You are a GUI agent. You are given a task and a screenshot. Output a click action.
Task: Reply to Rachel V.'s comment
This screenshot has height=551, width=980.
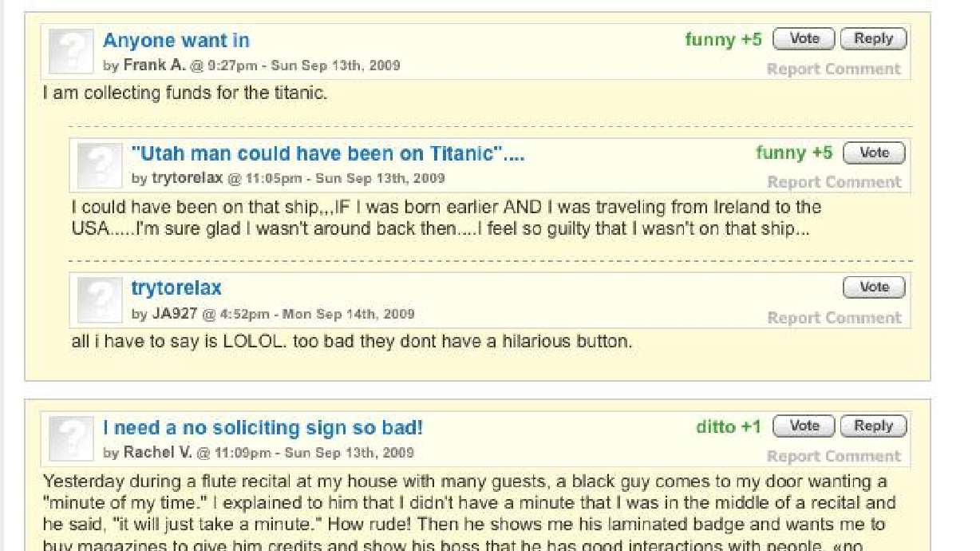click(873, 426)
